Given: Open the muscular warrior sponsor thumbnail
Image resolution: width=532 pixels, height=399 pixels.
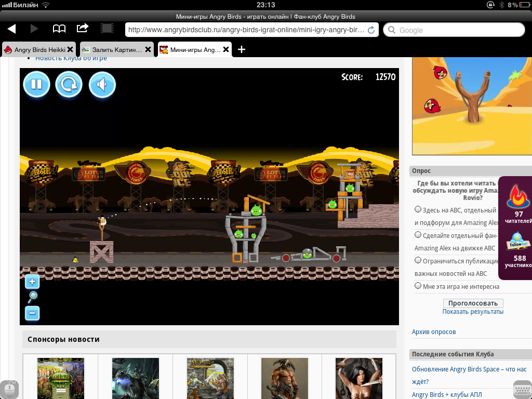Looking at the screenshot, I should (284, 378).
